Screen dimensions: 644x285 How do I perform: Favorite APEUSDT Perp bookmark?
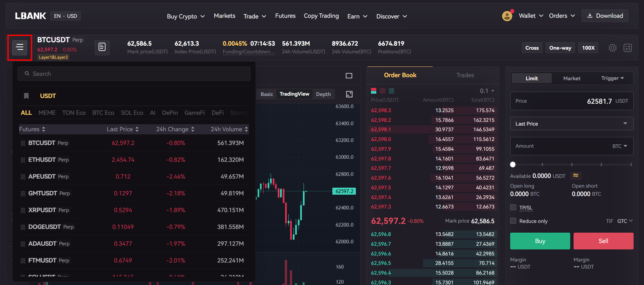[x=23, y=177]
